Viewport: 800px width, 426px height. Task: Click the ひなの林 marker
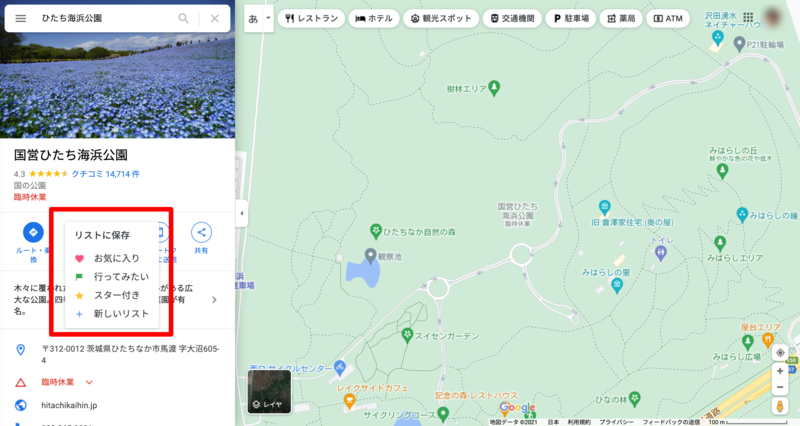tap(635, 398)
